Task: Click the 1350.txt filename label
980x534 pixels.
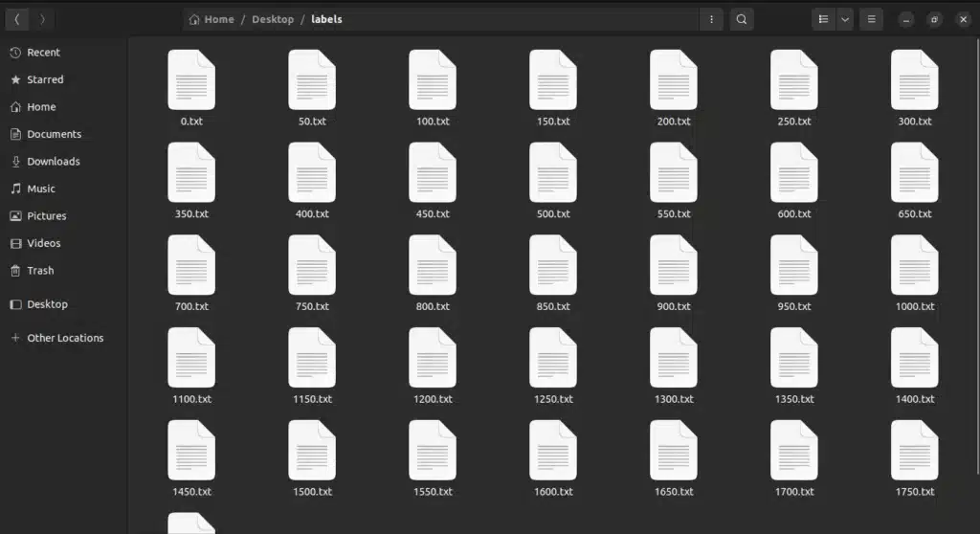Action: pos(794,399)
